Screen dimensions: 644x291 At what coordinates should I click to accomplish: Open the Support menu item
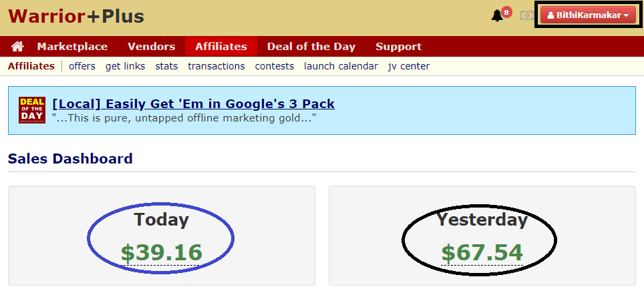point(398,46)
